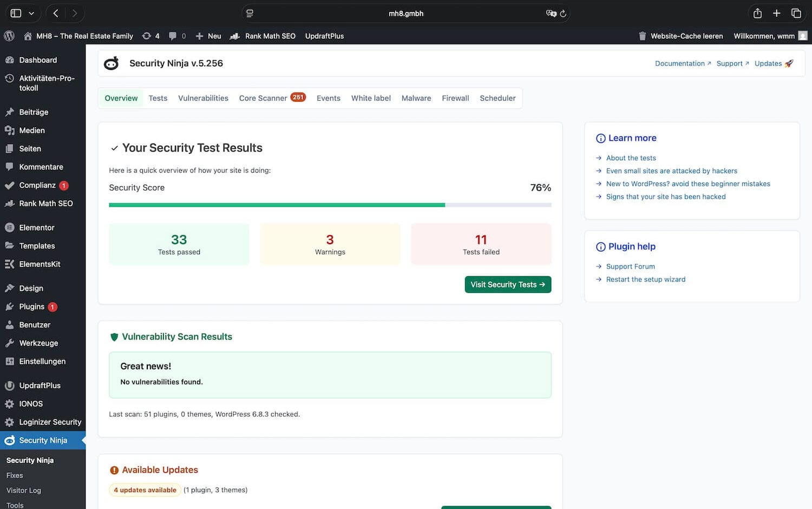Expand the browser sidebar chevron dropdown
This screenshot has height=509, width=812.
pyautogui.click(x=31, y=13)
